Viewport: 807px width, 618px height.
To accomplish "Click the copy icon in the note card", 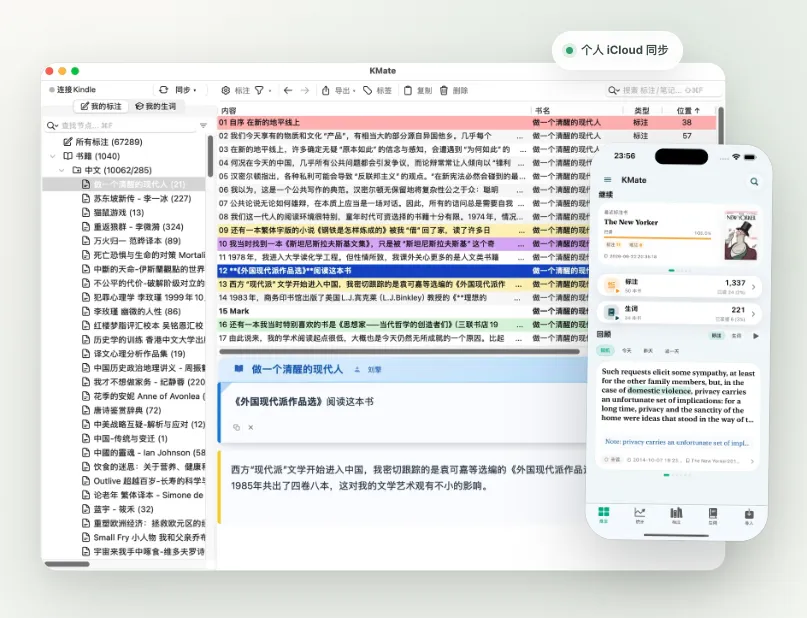I will pyautogui.click(x=236, y=427).
